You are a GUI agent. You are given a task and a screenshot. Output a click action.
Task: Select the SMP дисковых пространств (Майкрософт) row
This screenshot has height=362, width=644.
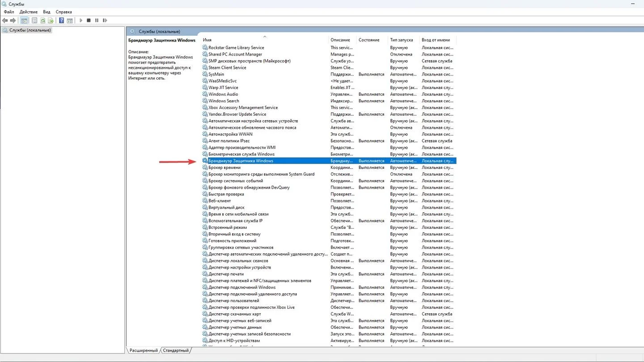pos(329,61)
